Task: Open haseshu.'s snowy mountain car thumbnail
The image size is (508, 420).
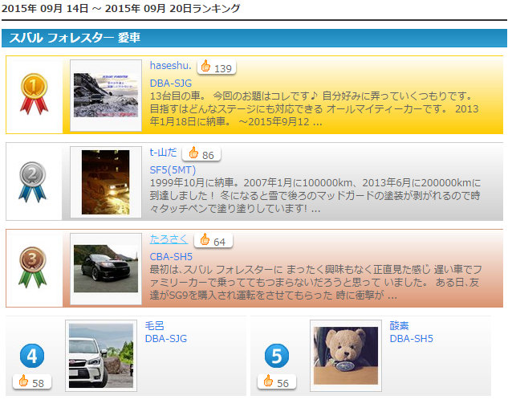Action: point(106,96)
